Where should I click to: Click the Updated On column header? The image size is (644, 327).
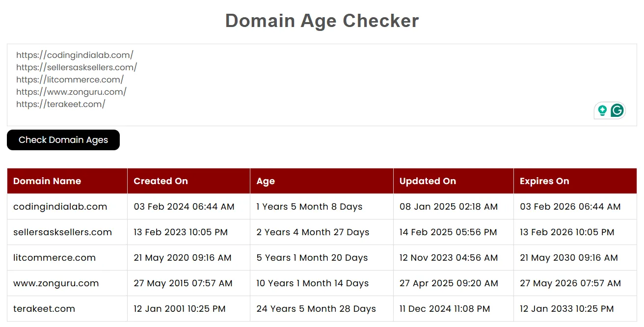pos(427,181)
